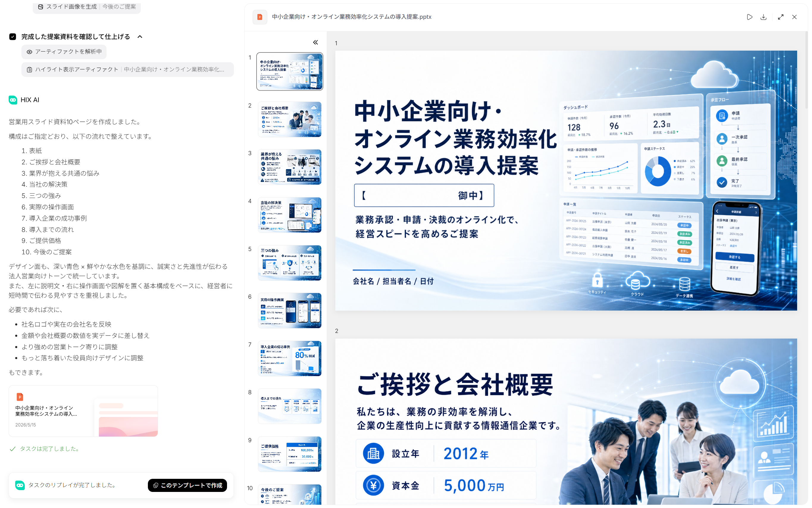Click the 資本金 yen icon on slide 2

373,485
